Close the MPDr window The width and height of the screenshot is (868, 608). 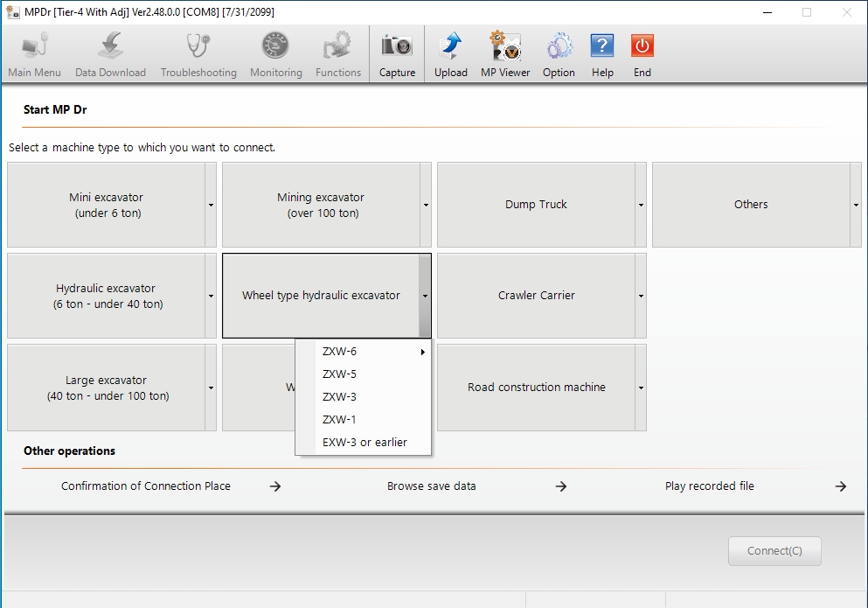[846, 12]
